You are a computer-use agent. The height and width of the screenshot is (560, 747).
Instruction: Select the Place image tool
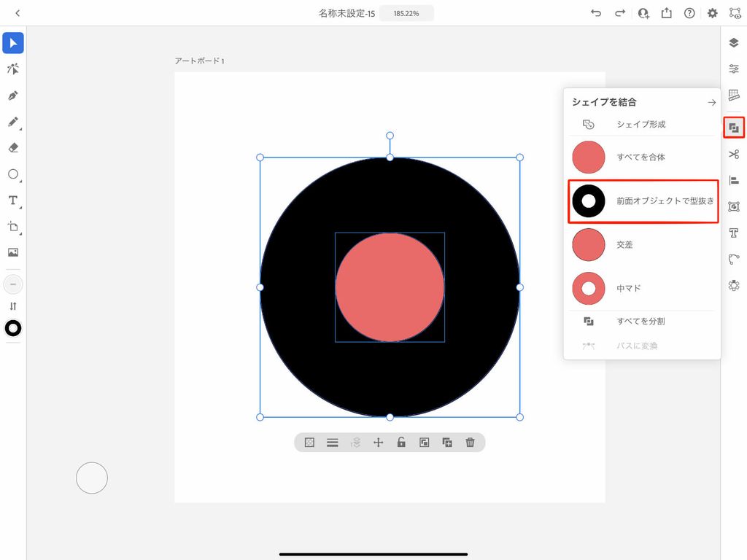[x=13, y=252]
